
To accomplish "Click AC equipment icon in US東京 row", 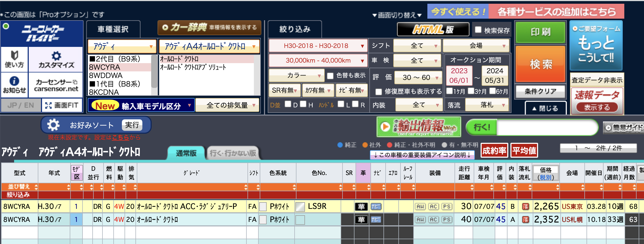I will [434, 206].
